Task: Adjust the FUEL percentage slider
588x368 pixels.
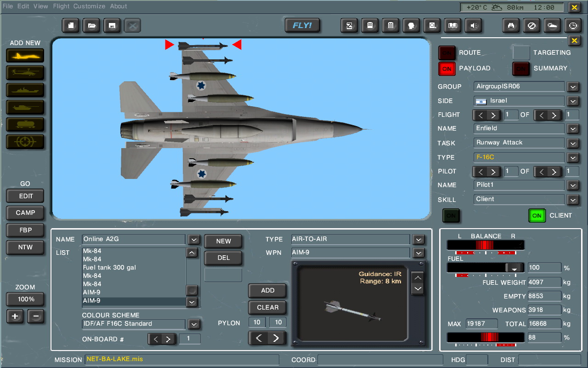Action: tap(514, 268)
